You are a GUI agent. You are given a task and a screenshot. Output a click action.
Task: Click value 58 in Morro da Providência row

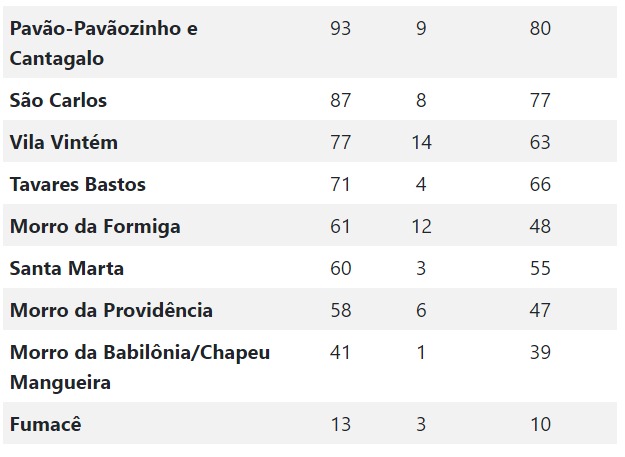click(x=340, y=310)
